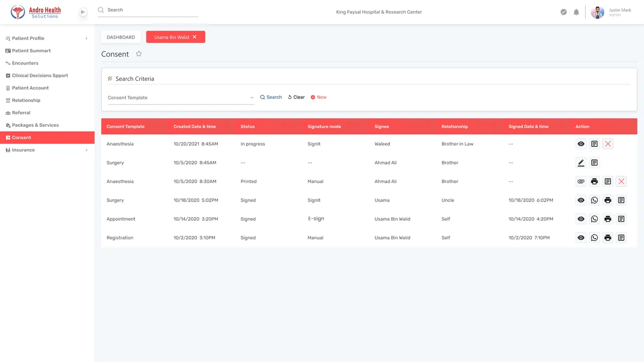Click '10/18/2020 6:02PM' signed date
This screenshot has height=362, width=644.
pyautogui.click(x=531, y=200)
